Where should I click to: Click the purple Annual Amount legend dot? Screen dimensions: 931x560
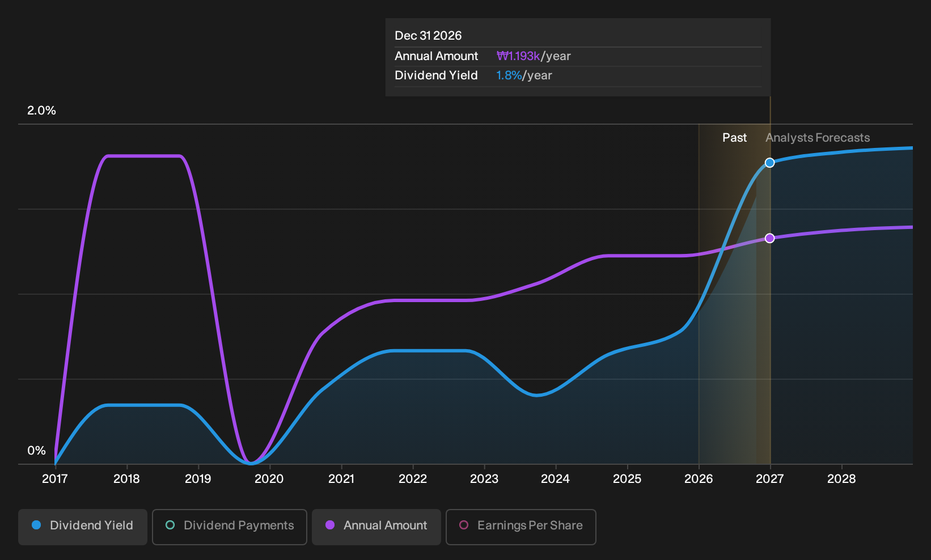click(x=330, y=525)
